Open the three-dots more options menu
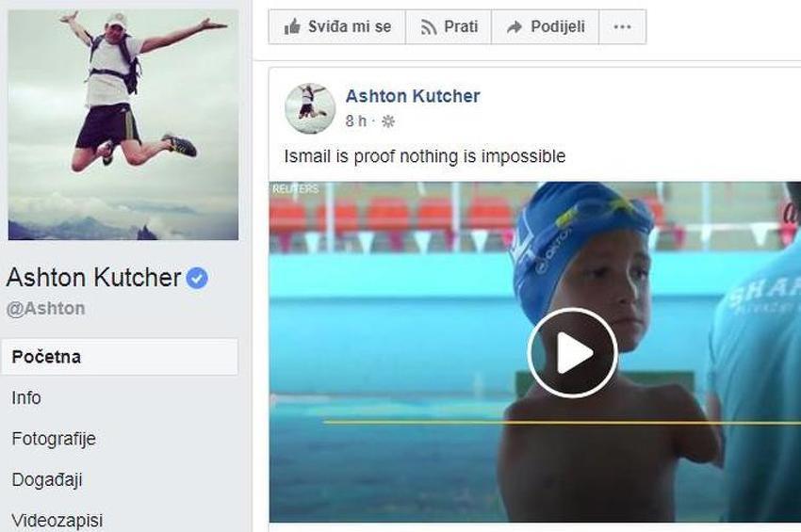 622,26
